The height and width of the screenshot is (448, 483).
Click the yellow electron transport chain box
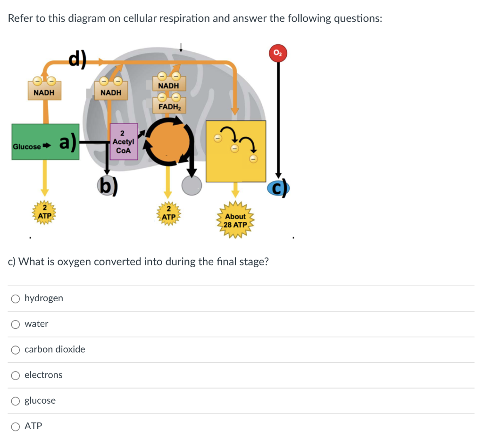click(x=235, y=150)
